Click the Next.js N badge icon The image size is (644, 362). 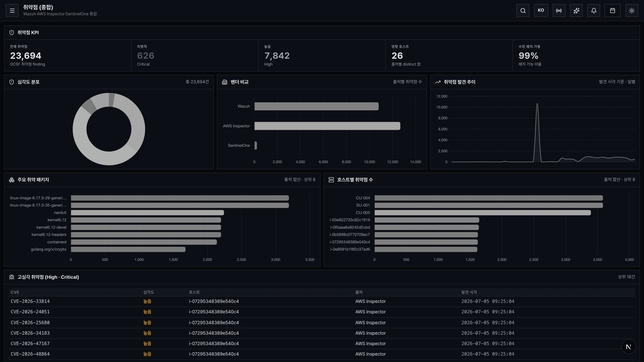click(629, 347)
